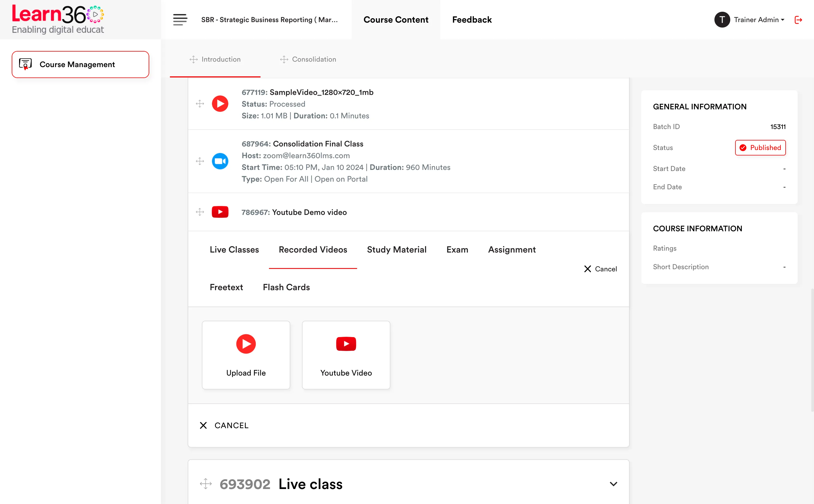Click the Youtube Video card

tap(346, 355)
